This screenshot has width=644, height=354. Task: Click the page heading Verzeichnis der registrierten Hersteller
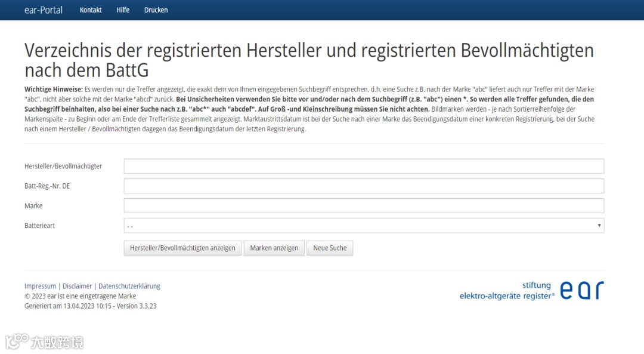point(309,60)
